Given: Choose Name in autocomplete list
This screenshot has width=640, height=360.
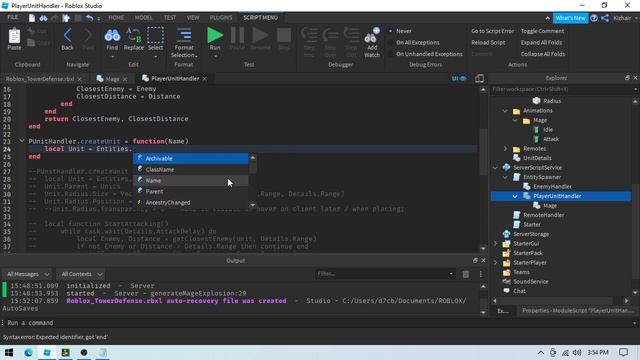Looking at the screenshot, I should point(191,180).
